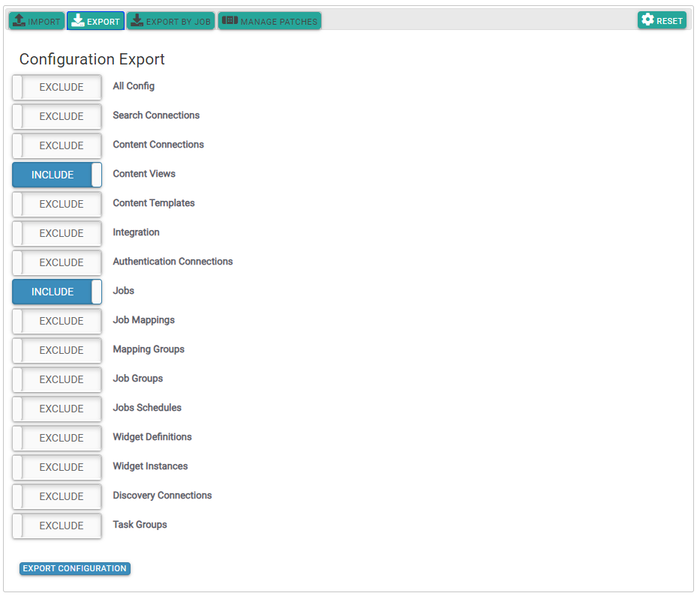Viewport: 700px width, 599px height.
Task: Enable the Jobs Schedules toggle
Action: [x=57, y=409]
